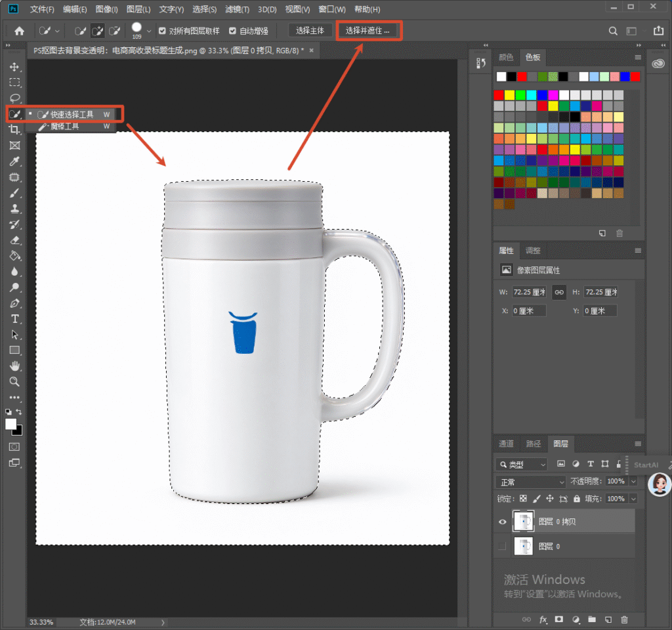Switch to 颜色 tab
672x630 pixels.
pyautogui.click(x=506, y=58)
